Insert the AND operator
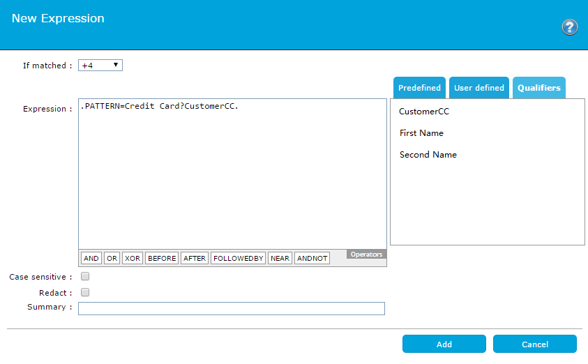Viewport: 588px width, 364px height. click(91, 258)
